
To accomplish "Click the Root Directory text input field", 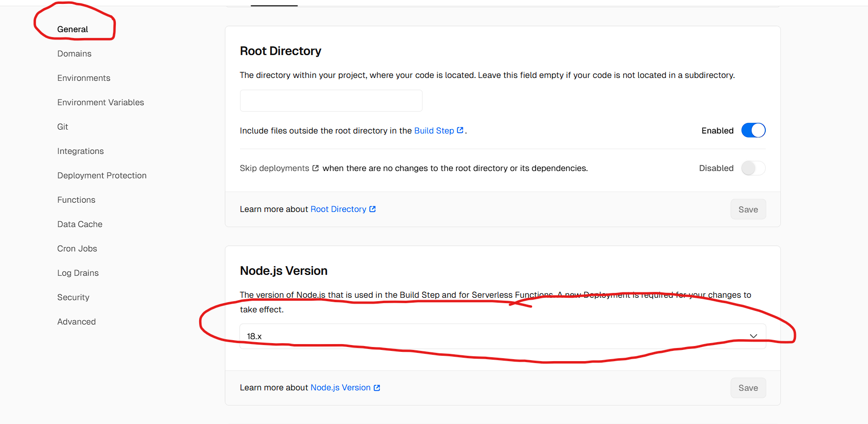I will [331, 101].
